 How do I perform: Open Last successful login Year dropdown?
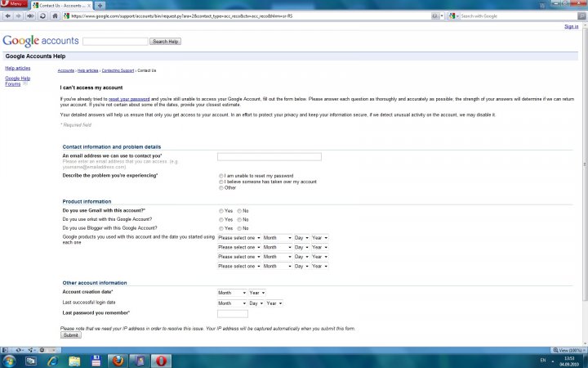click(x=274, y=303)
